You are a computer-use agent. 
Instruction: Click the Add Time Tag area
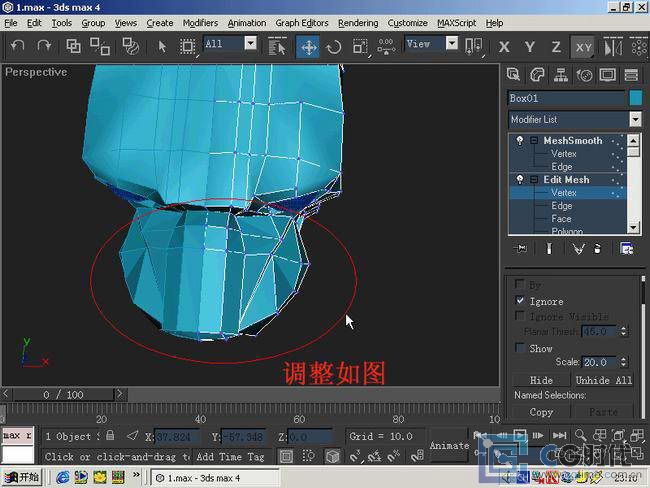point(230,457)
